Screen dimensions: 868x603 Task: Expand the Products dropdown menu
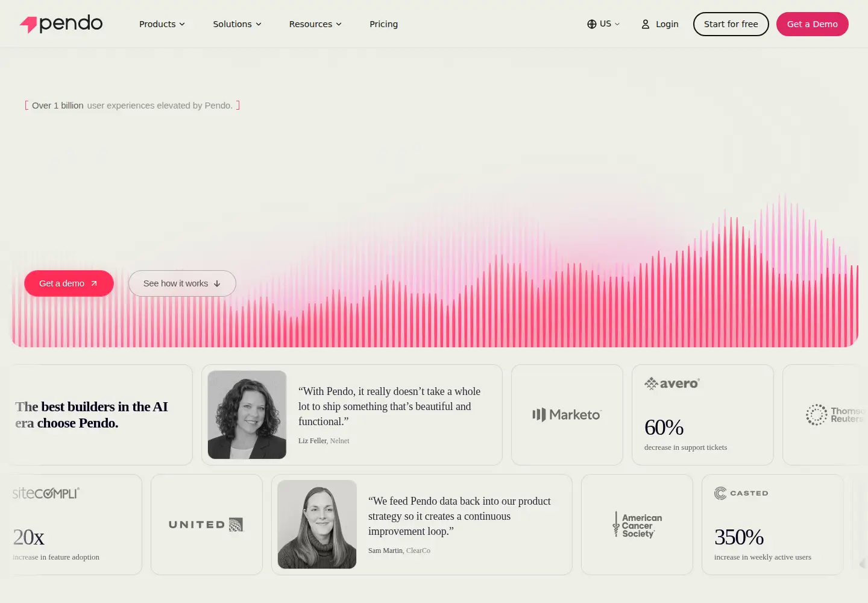tap(162, 24)
